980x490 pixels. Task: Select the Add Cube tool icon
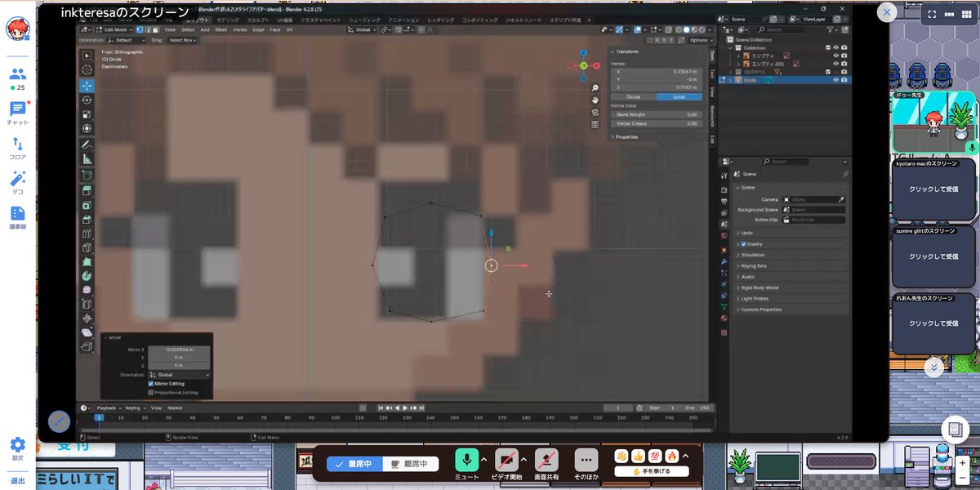tap(87, 176)
